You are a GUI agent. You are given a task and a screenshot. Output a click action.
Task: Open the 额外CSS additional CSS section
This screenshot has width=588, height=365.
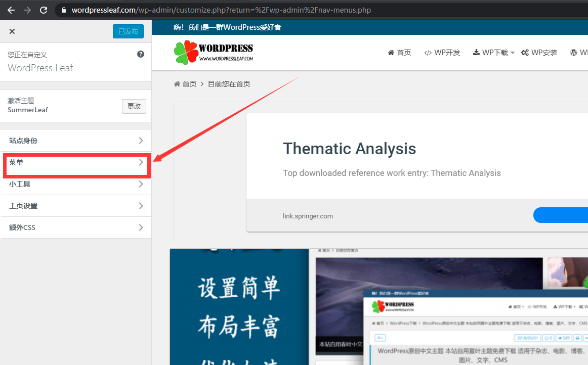[x=76, y=227]
